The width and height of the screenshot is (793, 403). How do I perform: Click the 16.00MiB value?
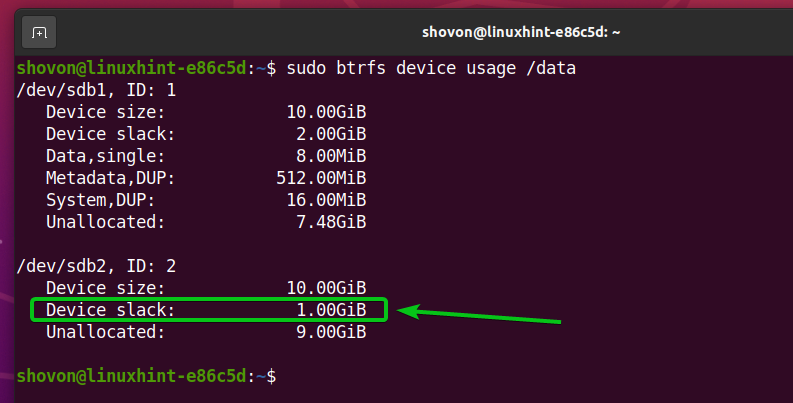click(326, 200)
